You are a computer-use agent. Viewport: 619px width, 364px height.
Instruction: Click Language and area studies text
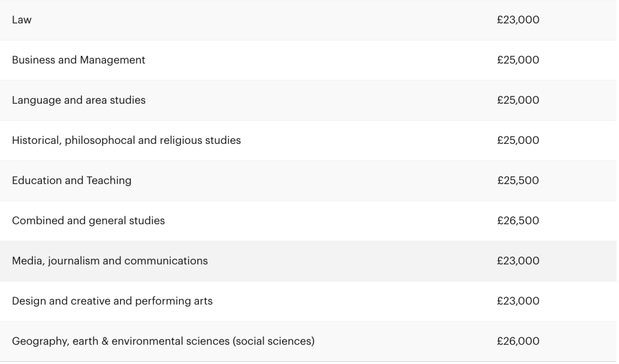point(79,100)
